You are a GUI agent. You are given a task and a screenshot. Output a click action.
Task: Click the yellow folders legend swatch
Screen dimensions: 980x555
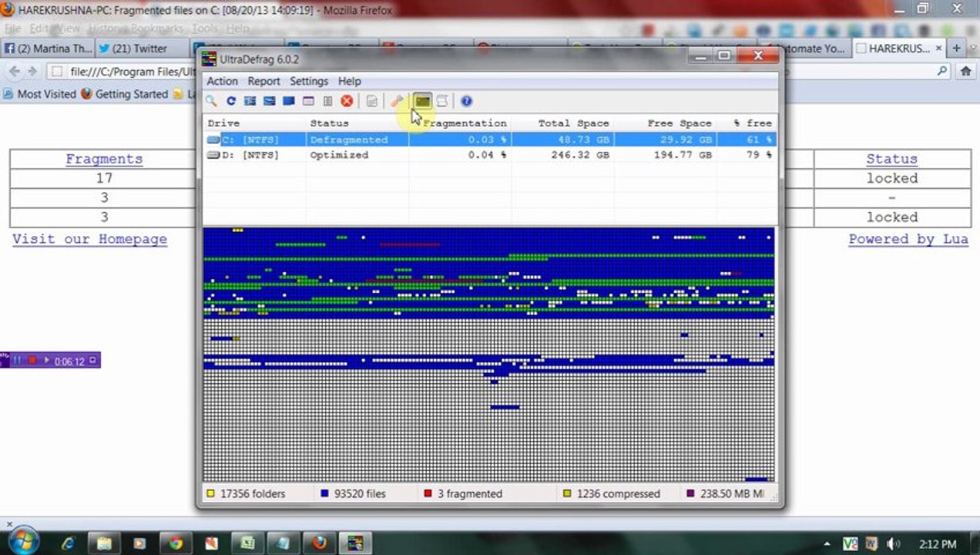click(x=210, y=493)
